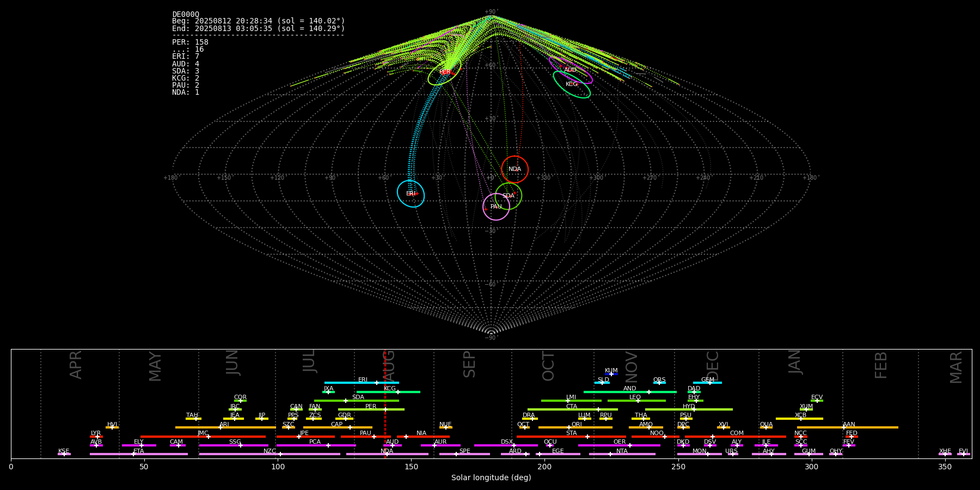Click the AUG month label in timeline

389,365
